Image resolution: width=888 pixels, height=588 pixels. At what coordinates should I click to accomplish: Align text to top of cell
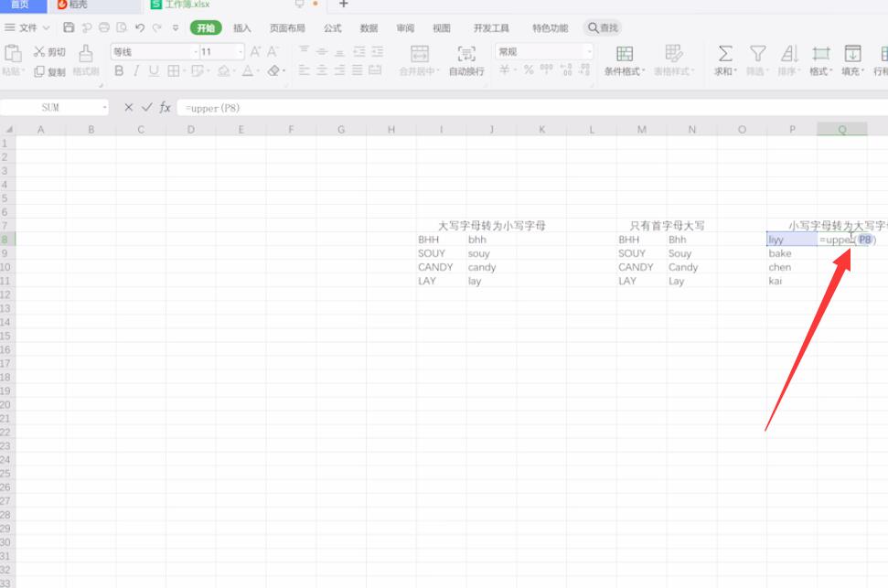pyautogui.click(x=305, y=51)
